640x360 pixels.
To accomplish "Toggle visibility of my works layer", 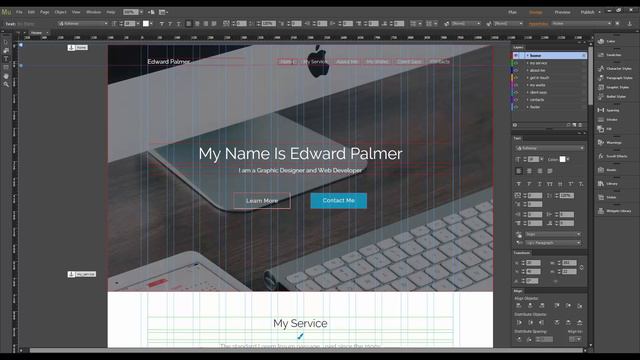I will point(516,85).
